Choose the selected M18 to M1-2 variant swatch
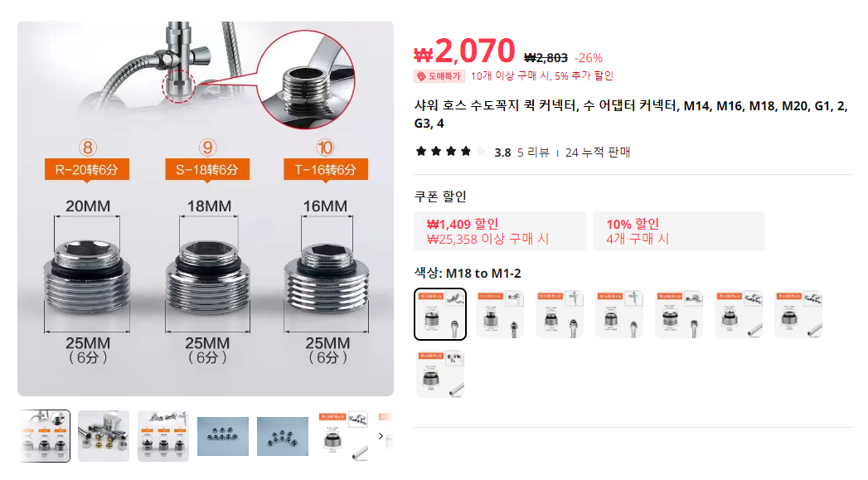868x480 pixels. click(x=440, y=314)
